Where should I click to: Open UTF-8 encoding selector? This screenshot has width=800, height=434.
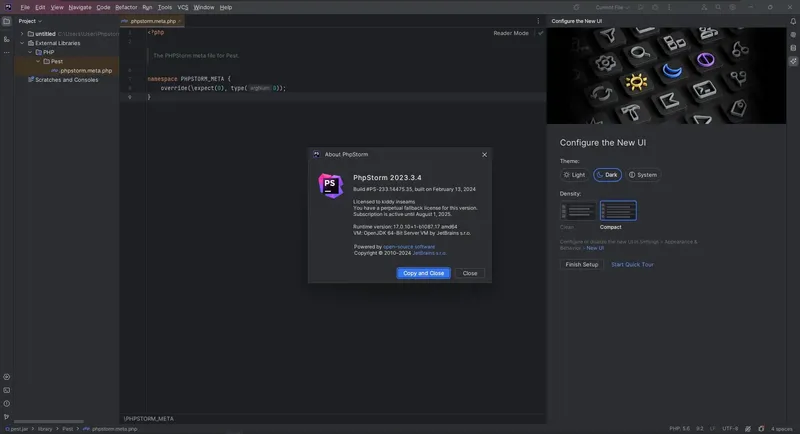(730, 429)
